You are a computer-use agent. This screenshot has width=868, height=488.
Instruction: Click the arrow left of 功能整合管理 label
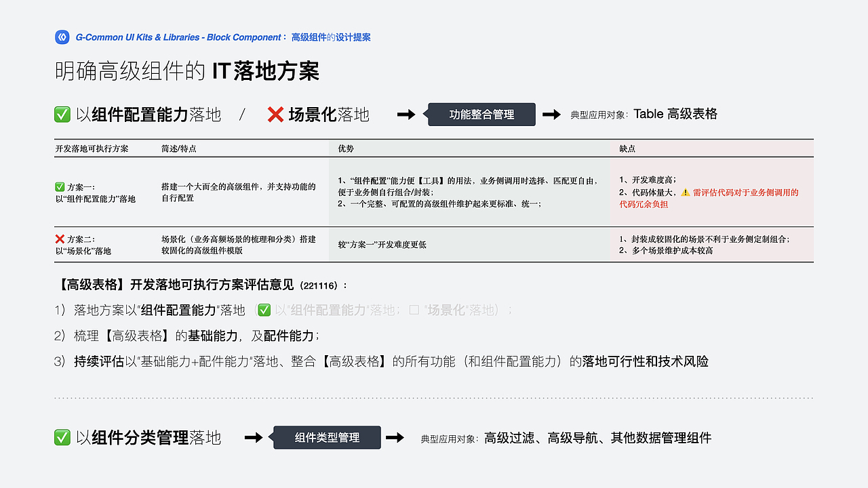(406, 115)
